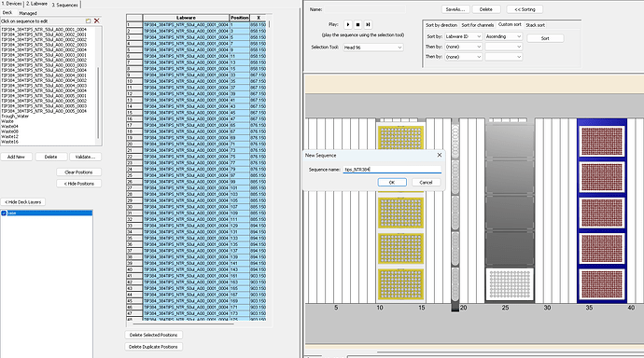Select the white plate on the deck
This screenshot has height=358, width=644.
point(510,284)
